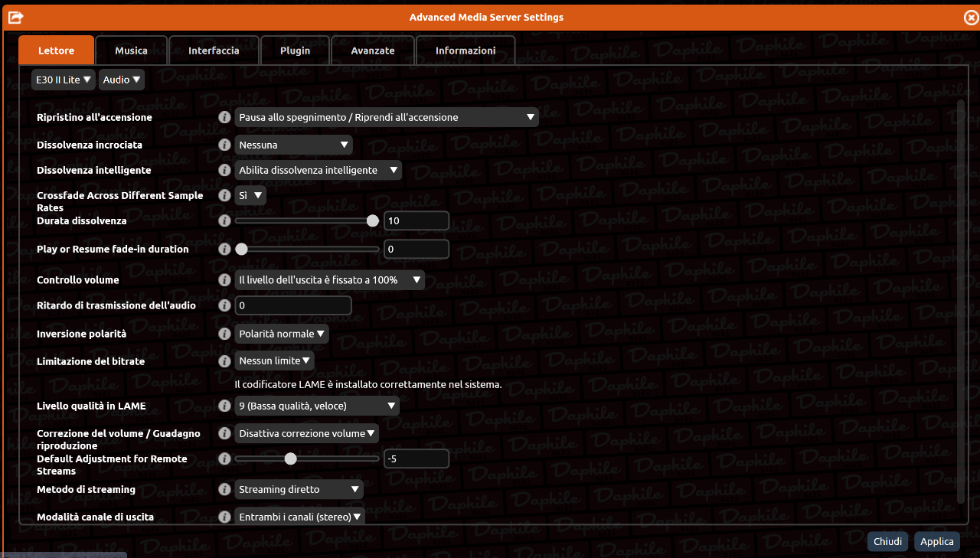Show info for Ripristino all'accensione

click(x=224, y=117)
